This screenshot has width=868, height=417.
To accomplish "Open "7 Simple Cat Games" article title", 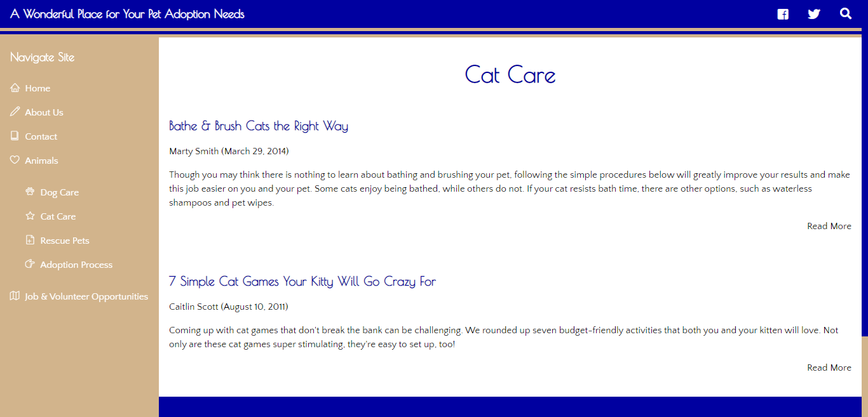I will [x=302, y=281].
